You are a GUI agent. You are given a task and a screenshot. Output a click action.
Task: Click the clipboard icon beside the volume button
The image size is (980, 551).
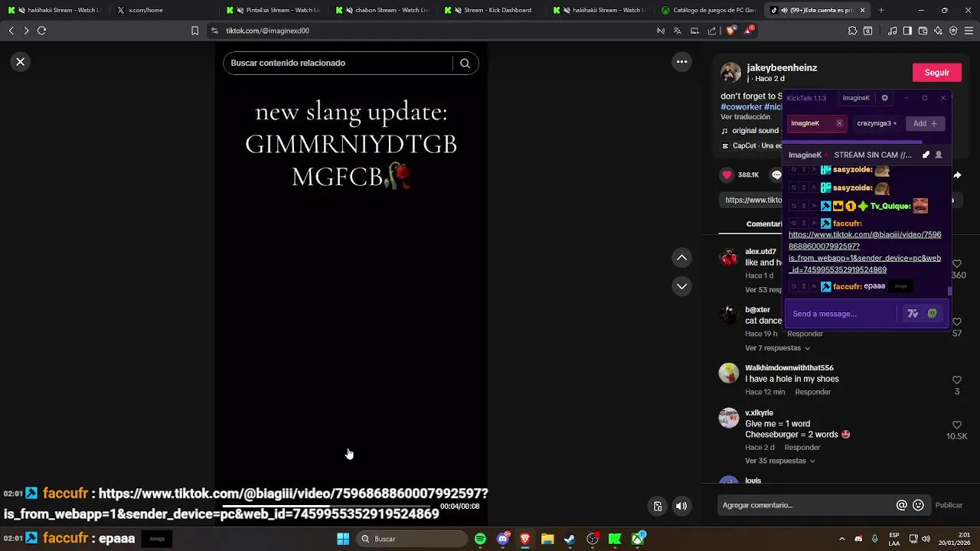(x=657, y=506)
